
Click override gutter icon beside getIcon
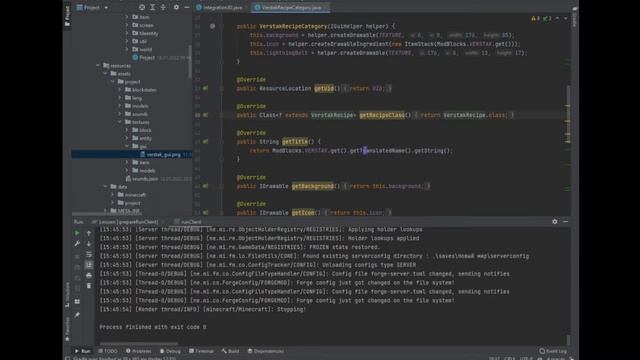pos(206,213)
